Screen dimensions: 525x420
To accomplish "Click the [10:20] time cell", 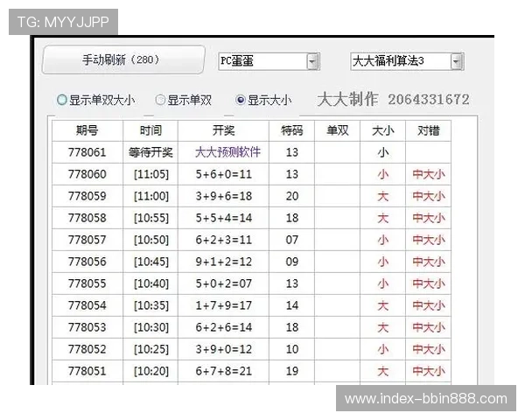I will point(150,371).
